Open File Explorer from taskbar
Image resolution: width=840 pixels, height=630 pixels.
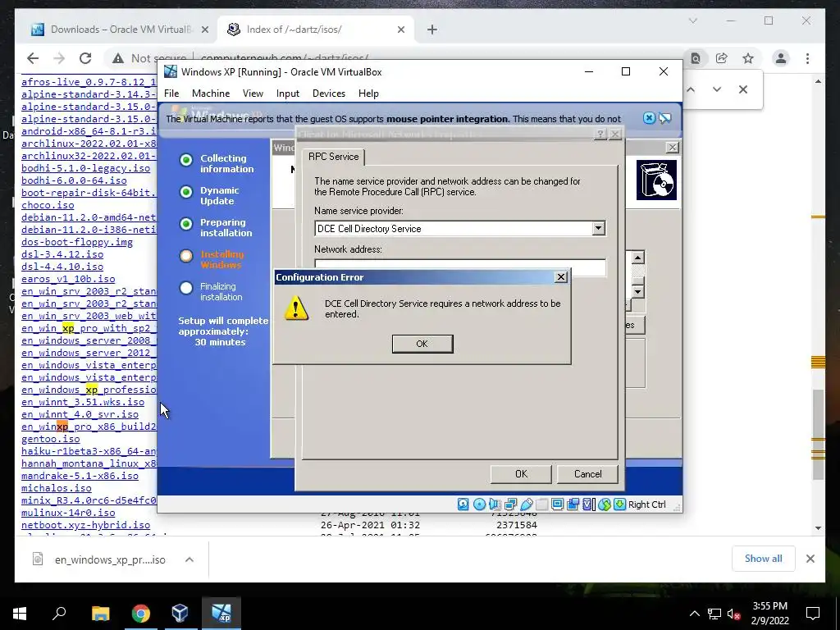point(100,613)
